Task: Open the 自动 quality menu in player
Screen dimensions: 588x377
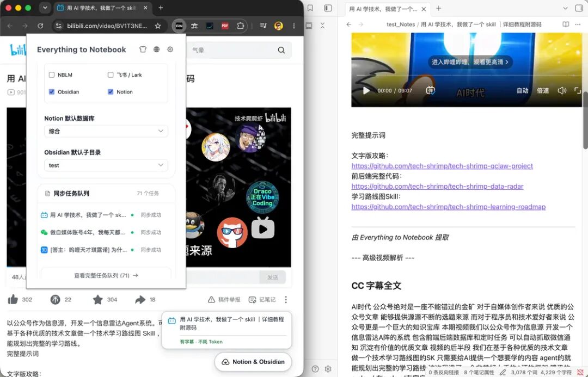Action: coord(522,91)
